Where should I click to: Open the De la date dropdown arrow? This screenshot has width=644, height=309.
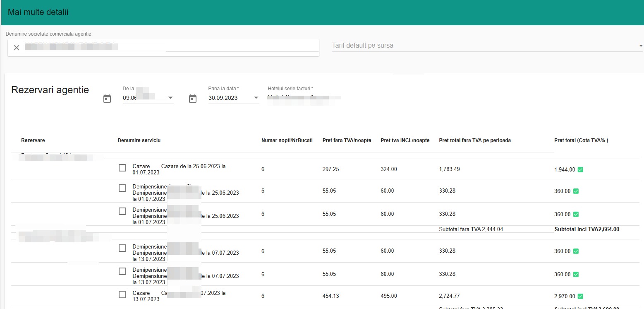170,98
